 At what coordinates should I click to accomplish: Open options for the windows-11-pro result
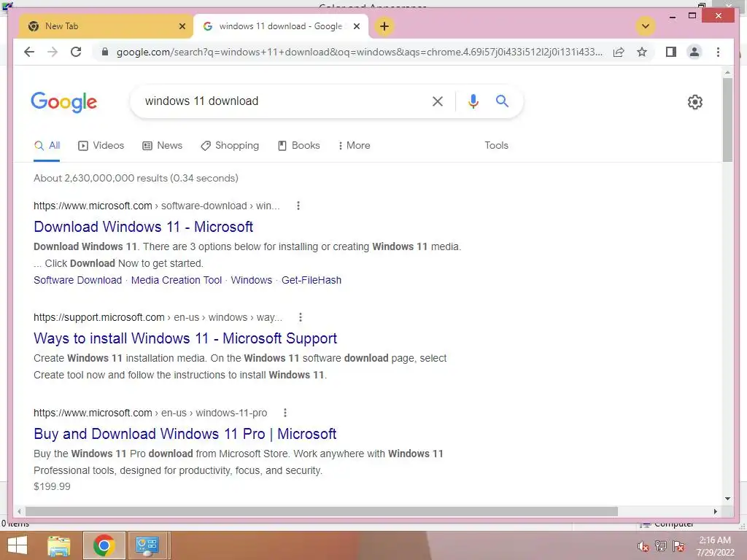point(285,413)
